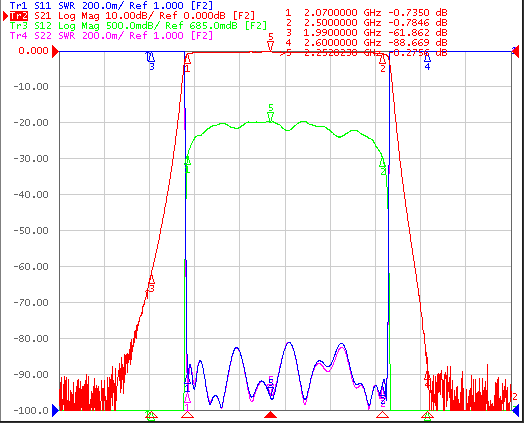Click blue marker 4 on S11 trace
The height and width of the screenshot is (423, 524).
coord(427,61)
